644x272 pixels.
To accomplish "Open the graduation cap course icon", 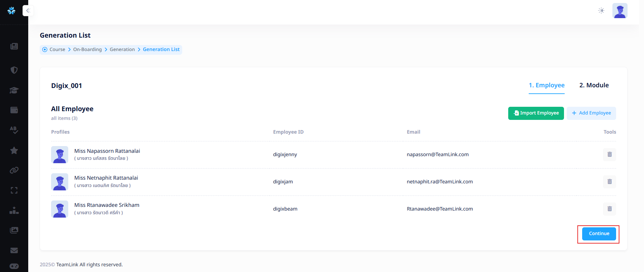I will pos(14,90).
